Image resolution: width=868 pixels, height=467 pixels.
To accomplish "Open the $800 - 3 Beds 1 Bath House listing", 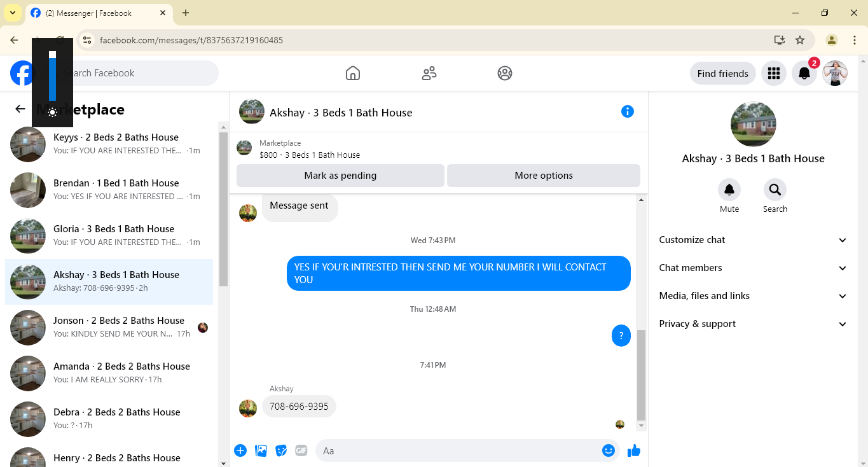I will (310, 155).
